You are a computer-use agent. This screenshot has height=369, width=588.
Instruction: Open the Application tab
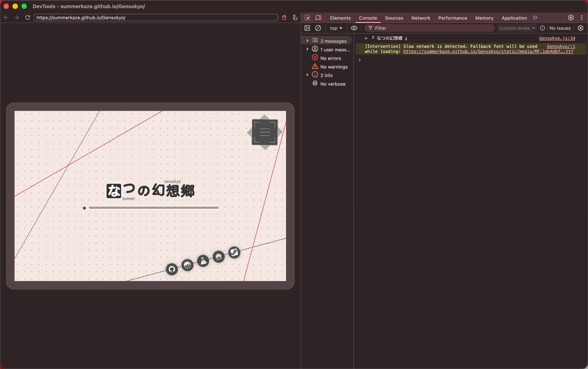click(x=514, y=18)
